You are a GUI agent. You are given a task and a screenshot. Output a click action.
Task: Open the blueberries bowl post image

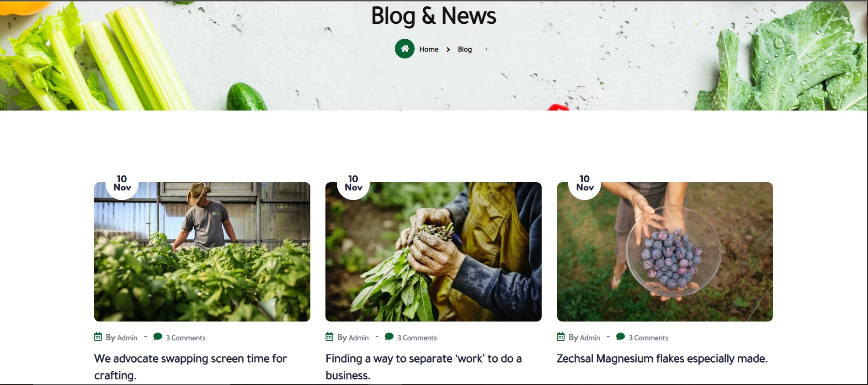click(x=665, y=252)
